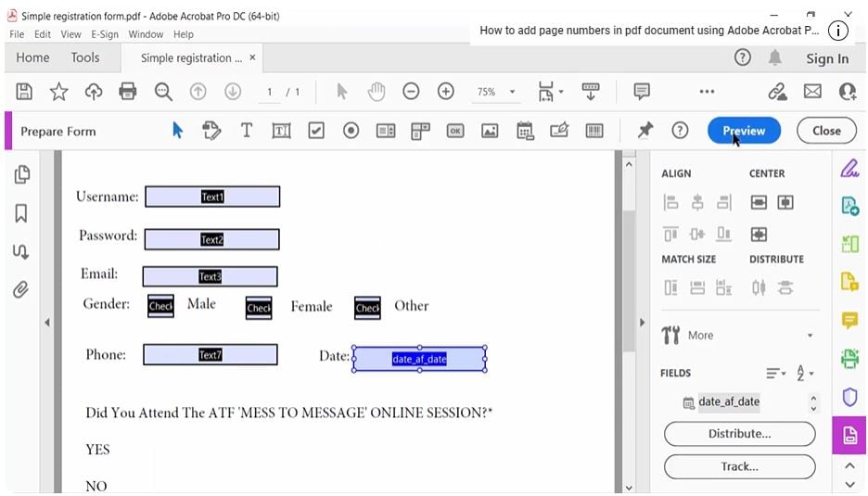Screen dimensions: 868x496
Task: Select date_af_date in the Fields list
Action: click(x=729, y=401)
